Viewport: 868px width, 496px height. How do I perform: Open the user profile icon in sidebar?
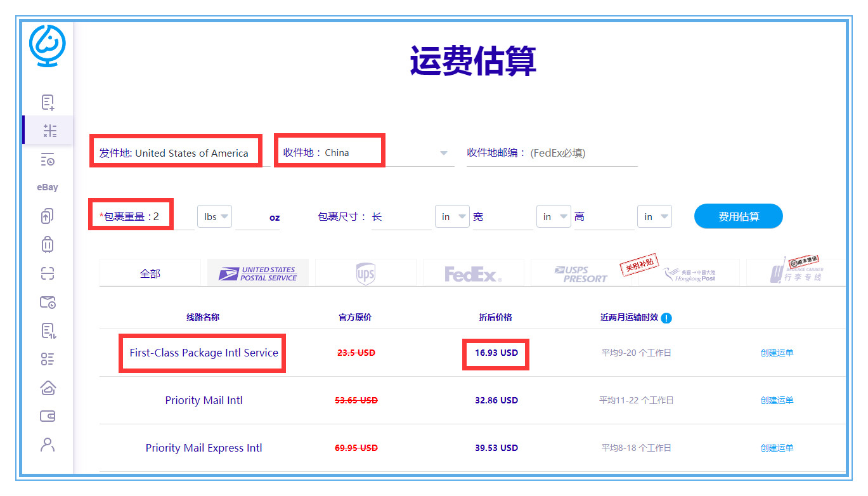48,445
